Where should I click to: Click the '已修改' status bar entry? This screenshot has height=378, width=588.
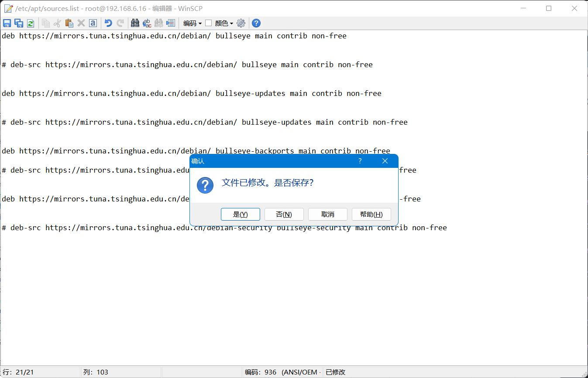[335, 372]
